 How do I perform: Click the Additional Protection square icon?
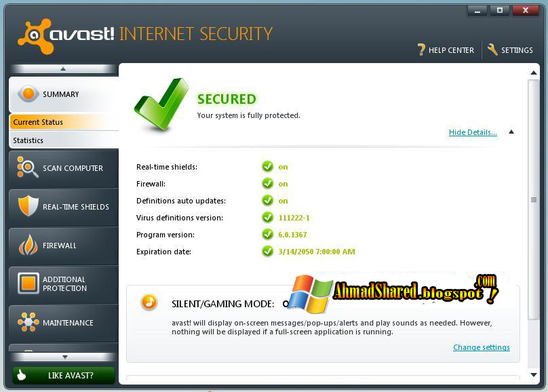point(28,283)
